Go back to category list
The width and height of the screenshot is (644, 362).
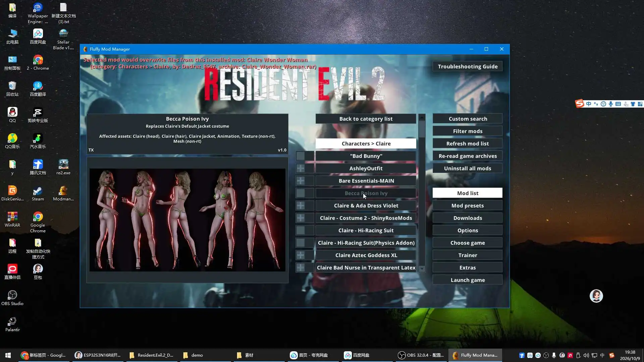coord(366,119)
